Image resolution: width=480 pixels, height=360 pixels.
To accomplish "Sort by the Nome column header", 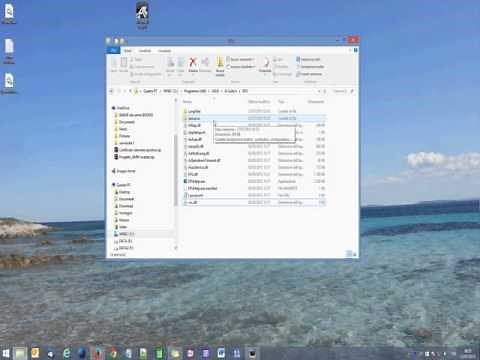I will tap(188, 101).
